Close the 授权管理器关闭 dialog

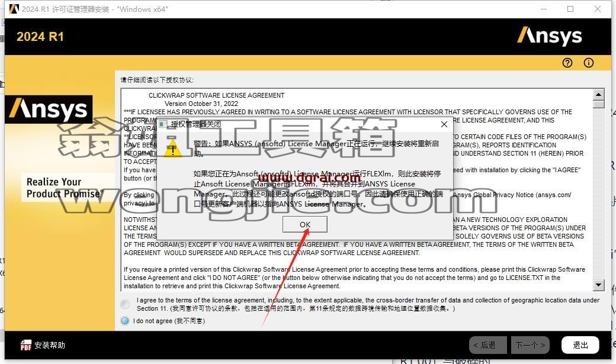[444, 124]
